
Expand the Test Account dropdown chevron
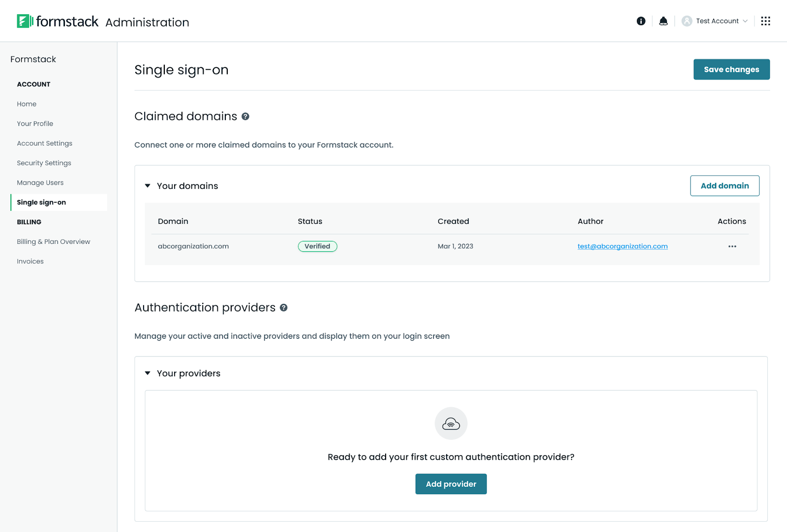click(x=745, y=21)
